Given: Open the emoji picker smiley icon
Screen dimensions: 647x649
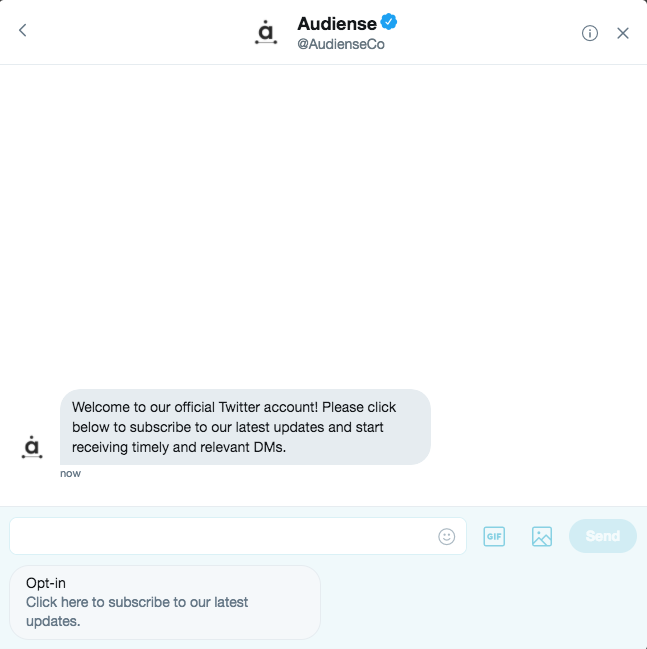Looking at the screenshot, I should (x=446, y=536).
